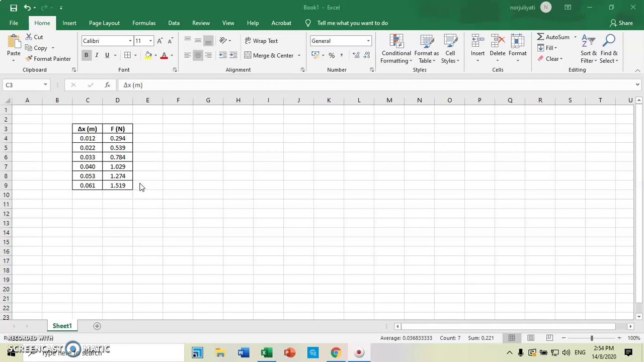Open the File backstage menu

coord(14,23)
